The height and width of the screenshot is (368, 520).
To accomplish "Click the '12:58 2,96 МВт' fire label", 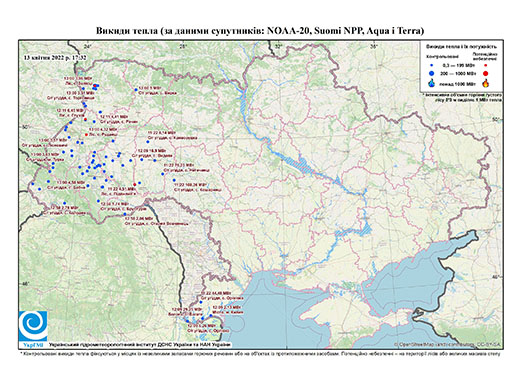I will [x=139, y=218].
